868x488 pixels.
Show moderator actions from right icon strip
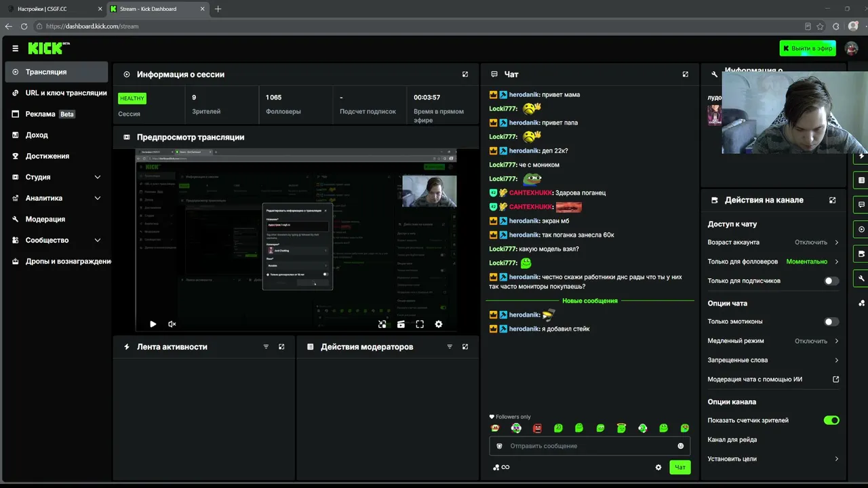pos(862,180)
